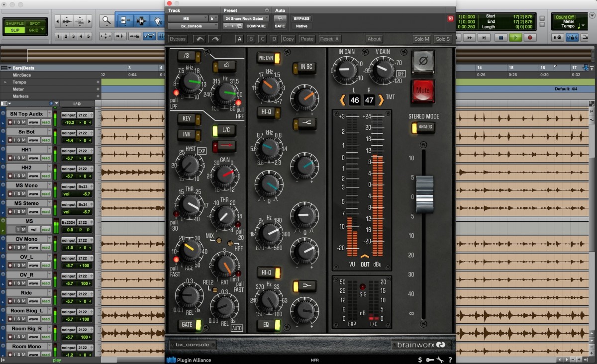Select settings slot B

point(251,39)
